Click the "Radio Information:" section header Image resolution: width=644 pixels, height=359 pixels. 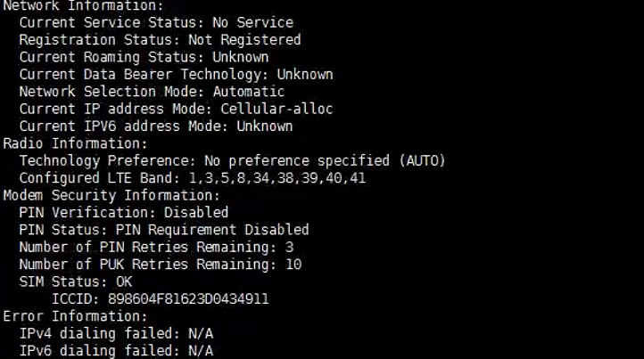75,143
